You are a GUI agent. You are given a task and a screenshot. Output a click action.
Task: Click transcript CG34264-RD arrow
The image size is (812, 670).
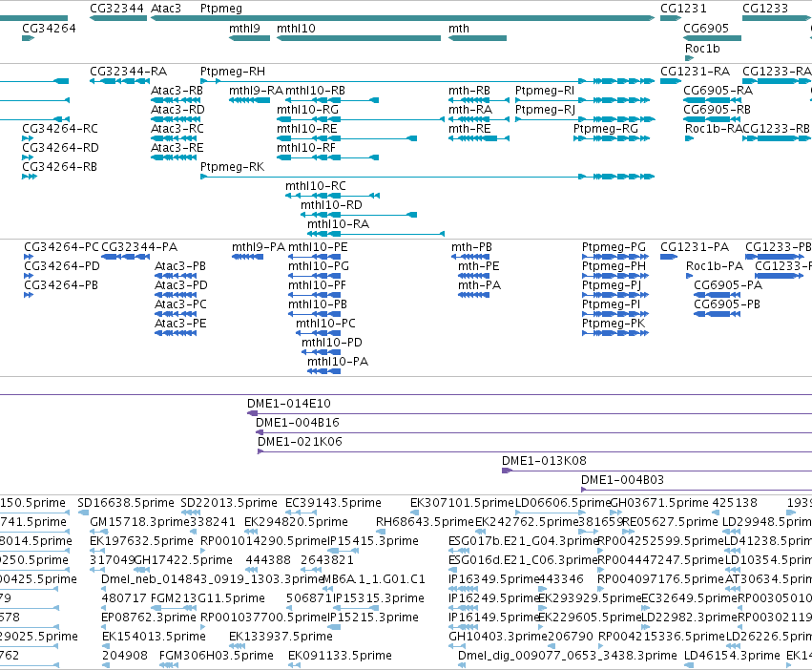point(28,157)
